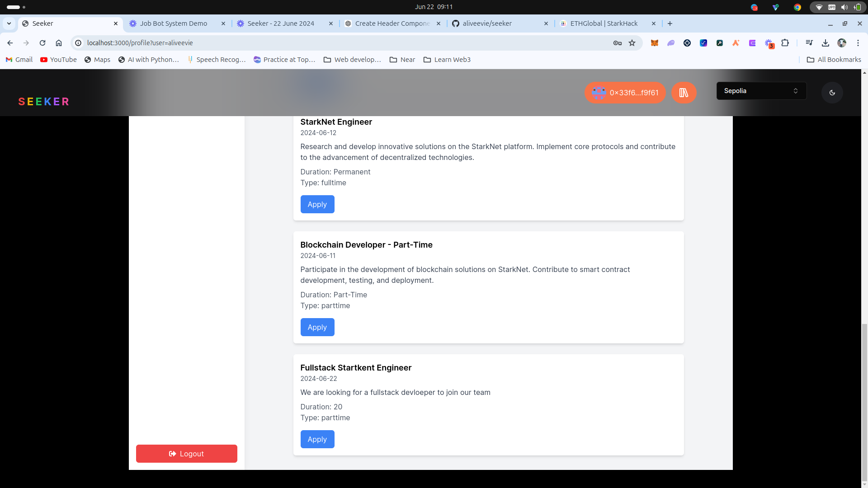Close the ETHGlobal StarkHack tab
This screenshot has width=868, height=488.
click(x=654, y=23)
